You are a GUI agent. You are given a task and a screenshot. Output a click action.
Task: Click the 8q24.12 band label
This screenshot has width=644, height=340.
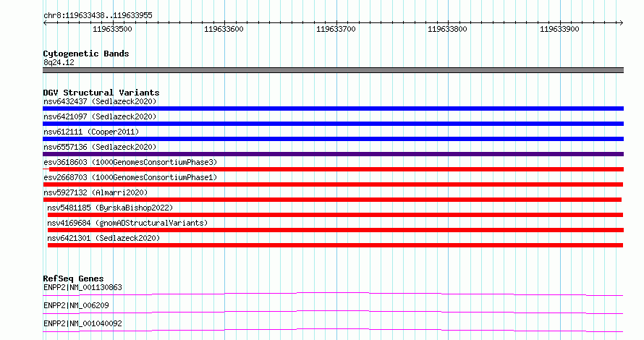click(59, 62)
